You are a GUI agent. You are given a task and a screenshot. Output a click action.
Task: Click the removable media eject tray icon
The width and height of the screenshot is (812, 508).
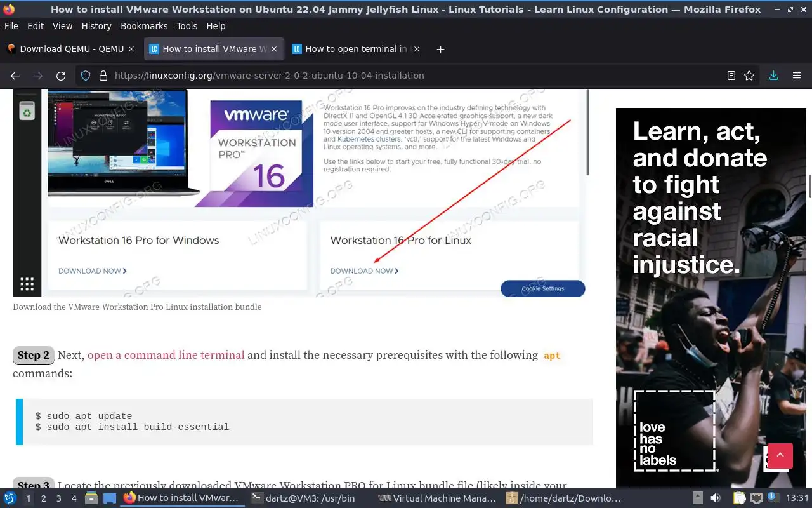pos(697,498)
